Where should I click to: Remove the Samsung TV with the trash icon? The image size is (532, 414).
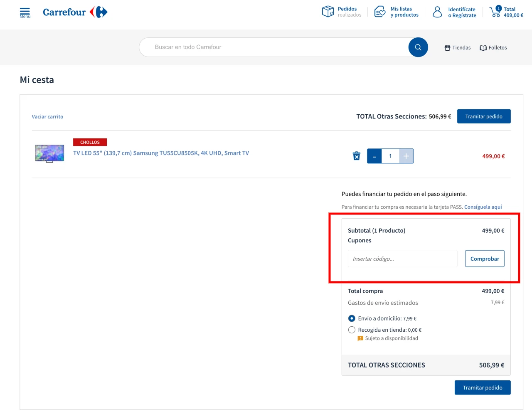pyautogui.click(x=356, y=155)
